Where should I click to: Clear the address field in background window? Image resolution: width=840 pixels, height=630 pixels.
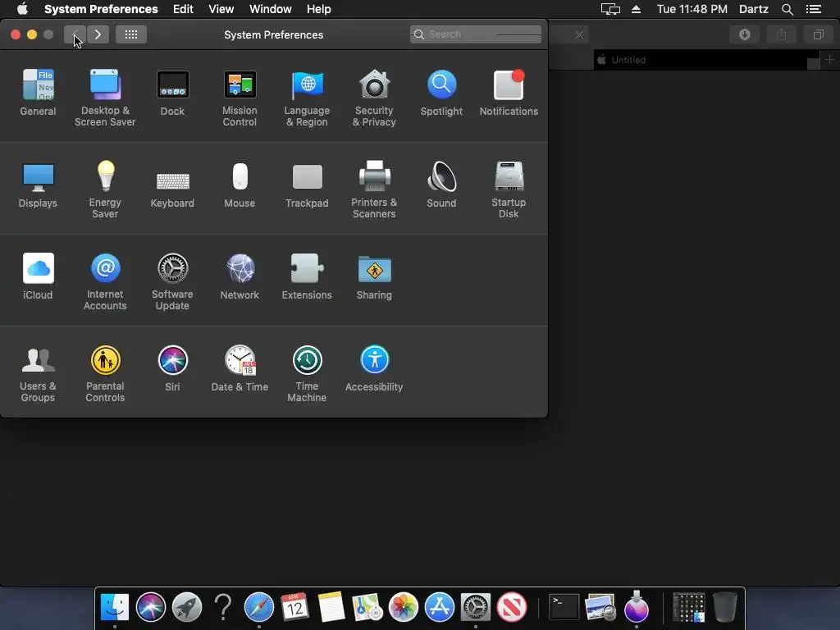click(579, 34)
